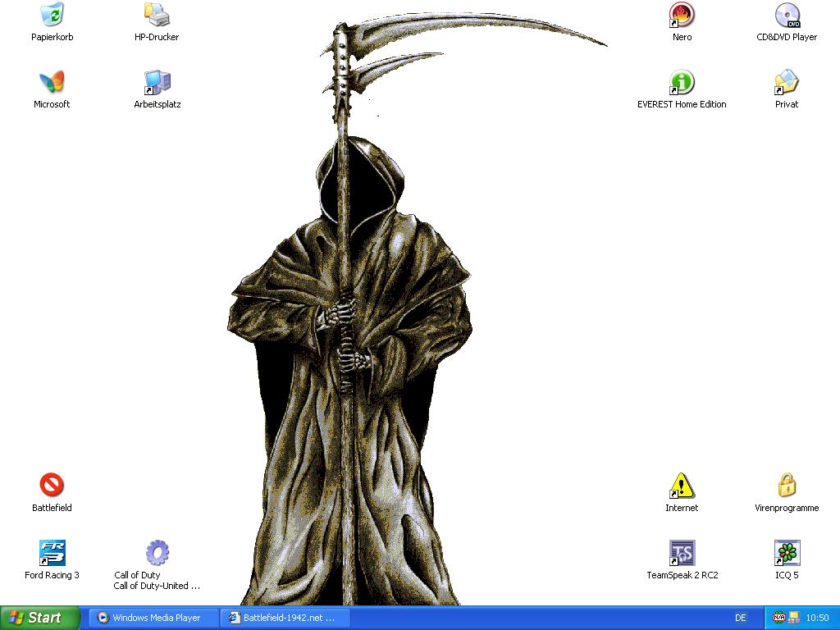840x630 pixels.
Task: Click the system tray clock
Action: coord(817,618)
